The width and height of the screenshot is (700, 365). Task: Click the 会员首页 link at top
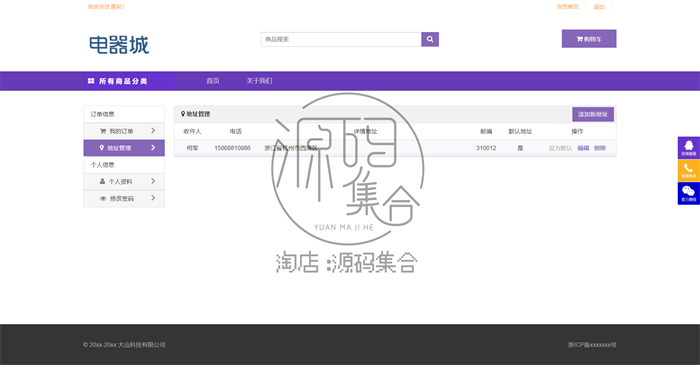[567, 7]
